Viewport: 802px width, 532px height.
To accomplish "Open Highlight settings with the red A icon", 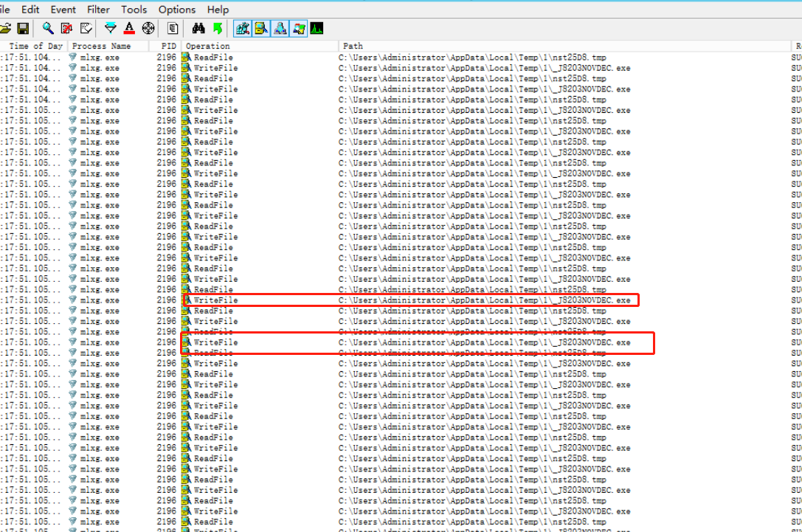I will click(x=129, y=29).
